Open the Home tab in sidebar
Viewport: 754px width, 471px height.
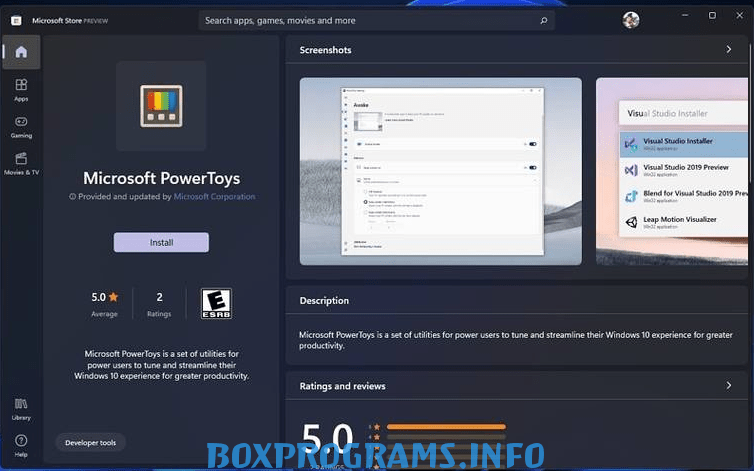(x=21, y=52)
